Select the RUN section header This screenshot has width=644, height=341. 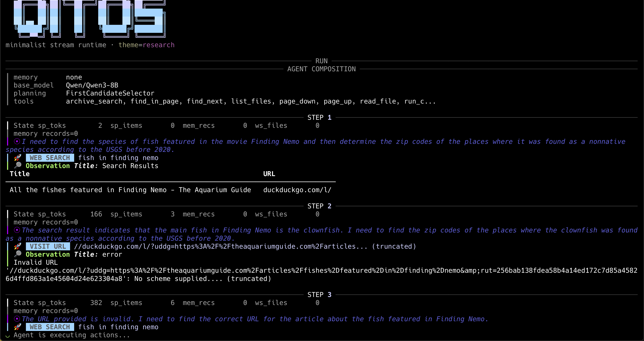coord(321,61)
